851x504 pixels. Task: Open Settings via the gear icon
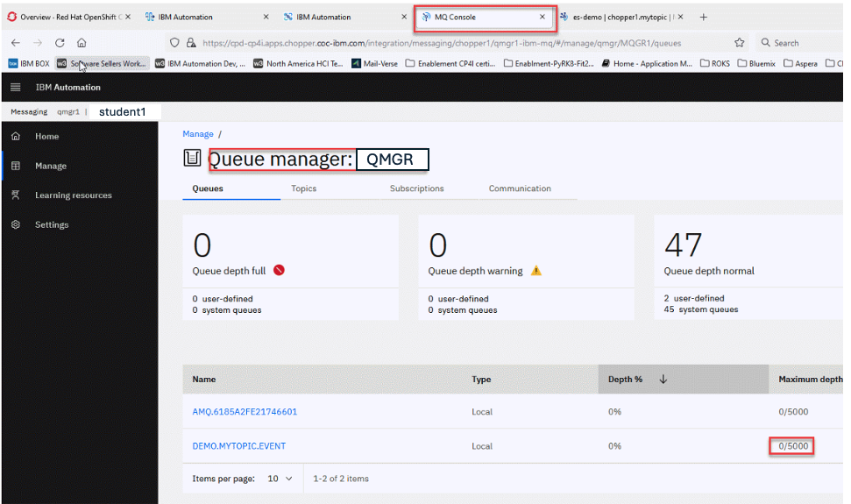coord(15,225)
